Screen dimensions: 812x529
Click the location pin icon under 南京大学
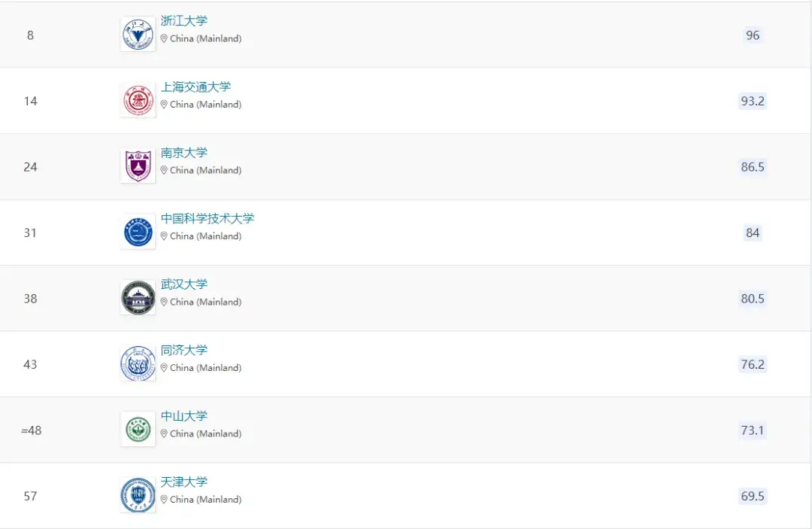point(164,170)
